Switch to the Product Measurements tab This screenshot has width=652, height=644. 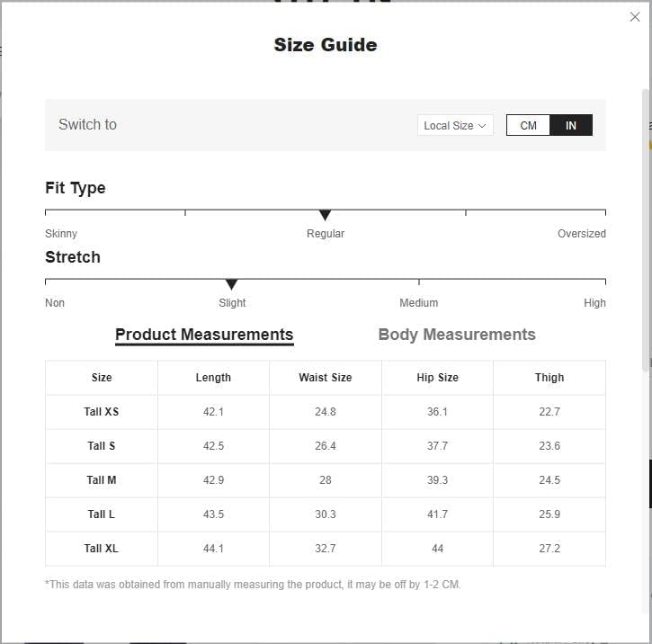[204, 335]
